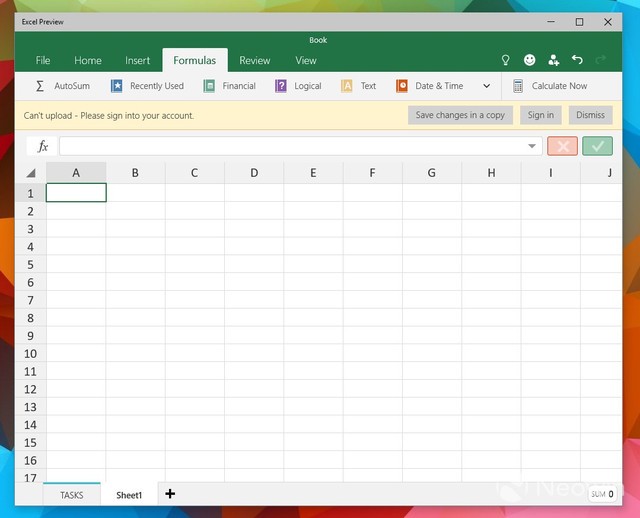The width and height of the screenshot is (640, 518).
Task: Select row 16 header
Action: point(31,460)
